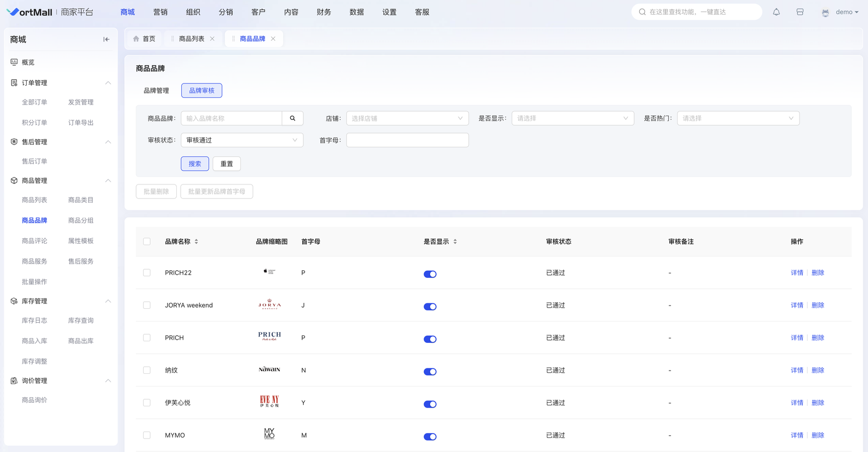The image size is (868, 452).
Task: Toggle display switch for PRICH22
Action: (x=430, y=274)
